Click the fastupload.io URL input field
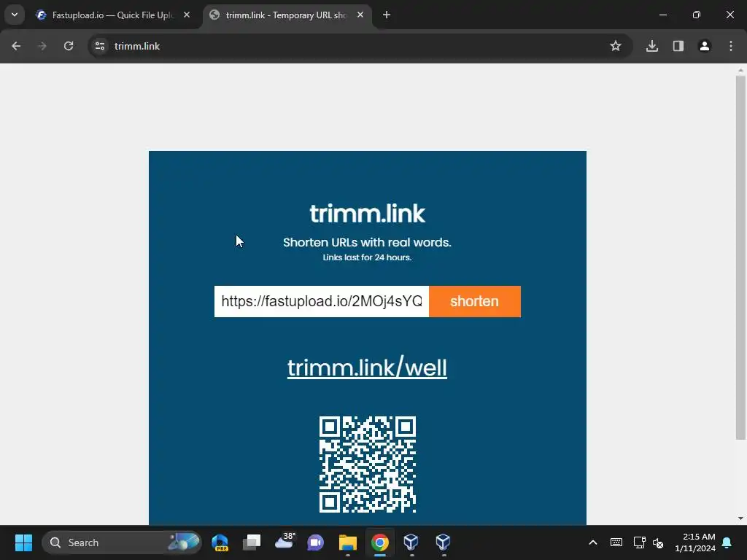The width and height of the screenshot is (747, 560). pos(322,301)
